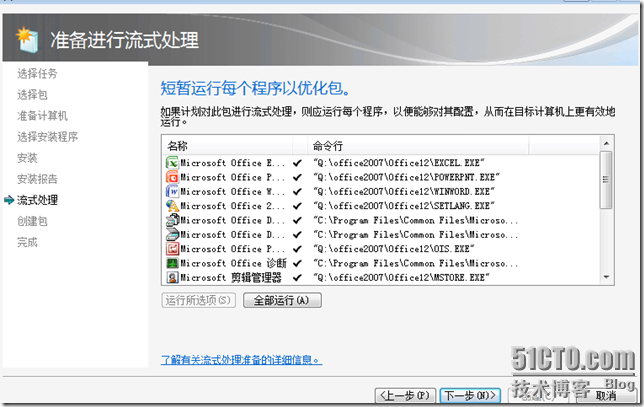Screen dimensions: 644x407
Task: Click the checkmark in the POWERPNT.EXE row
Action: [297, 177]
